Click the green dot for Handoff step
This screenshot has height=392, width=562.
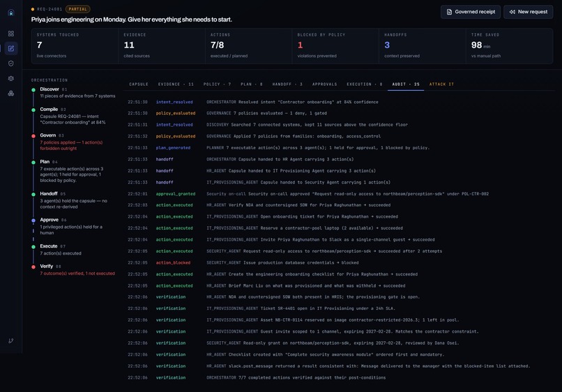coord(33,194)
